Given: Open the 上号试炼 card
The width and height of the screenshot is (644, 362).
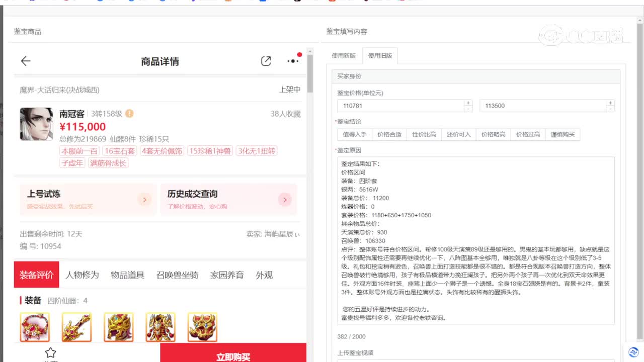Looking at the screenshot, I should (88, 200).
